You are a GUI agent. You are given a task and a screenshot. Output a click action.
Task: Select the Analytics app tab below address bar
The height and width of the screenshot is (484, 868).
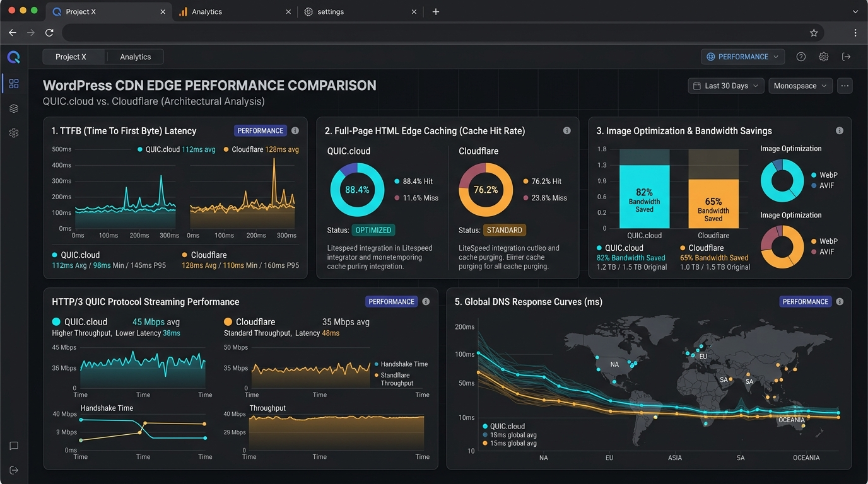tap(136, 57)
